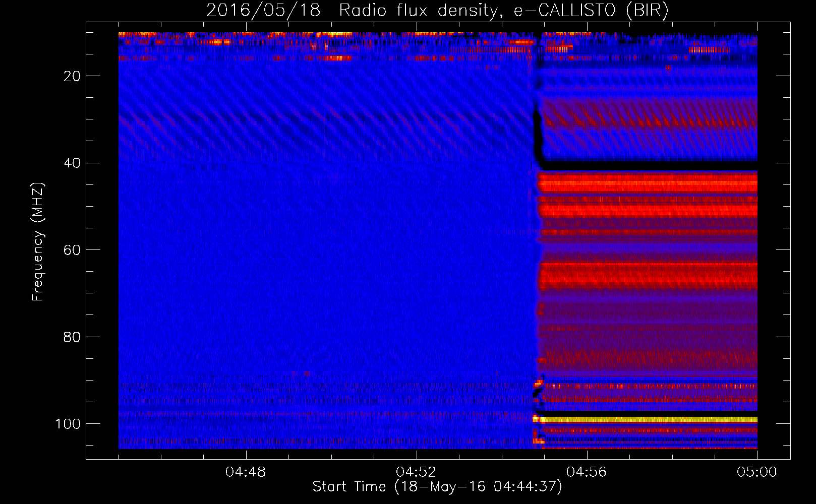Image resolution: width=816 pixels, height=504 pixels.
Task: Click the "Start Time (18-May-16 04:44:37)" label
Action: [437, 487]
